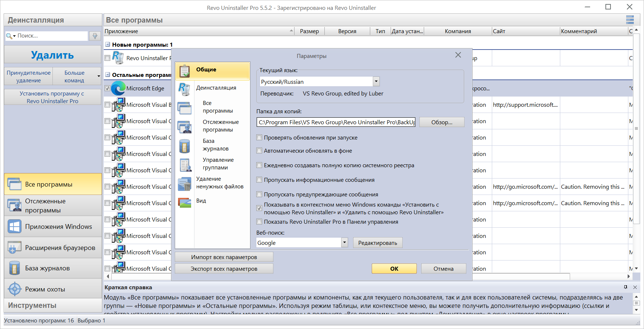
Task: Tick the Microsoft Visual B row checkbox
Action: click(x=107, y=105)
